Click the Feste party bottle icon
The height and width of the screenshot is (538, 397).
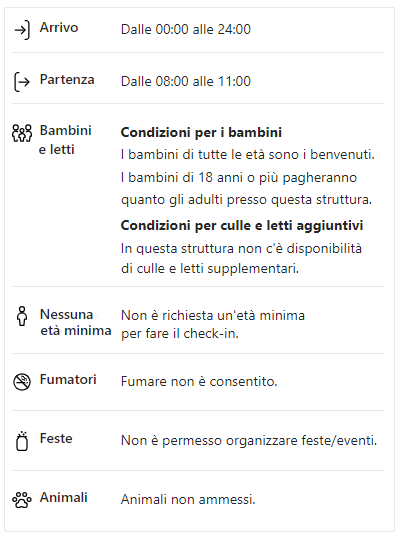point(22,441)
